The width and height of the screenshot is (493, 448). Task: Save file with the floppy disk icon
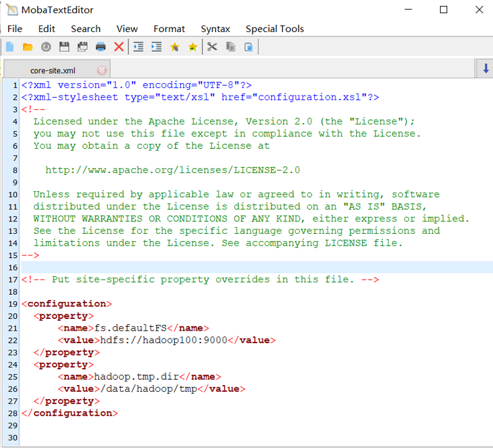(x=64, y=47)
